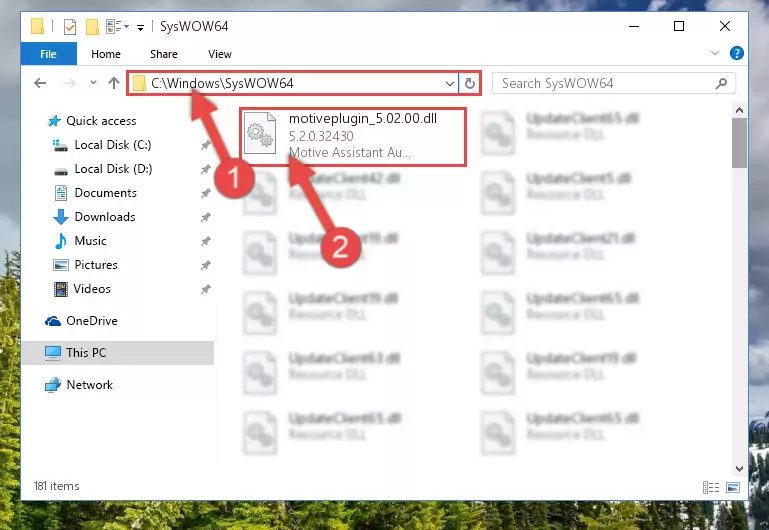Go up one folder level with the up arrow
Image resolution: width=769 pixels, height=530 pixels.
click(x=114, y=83)
